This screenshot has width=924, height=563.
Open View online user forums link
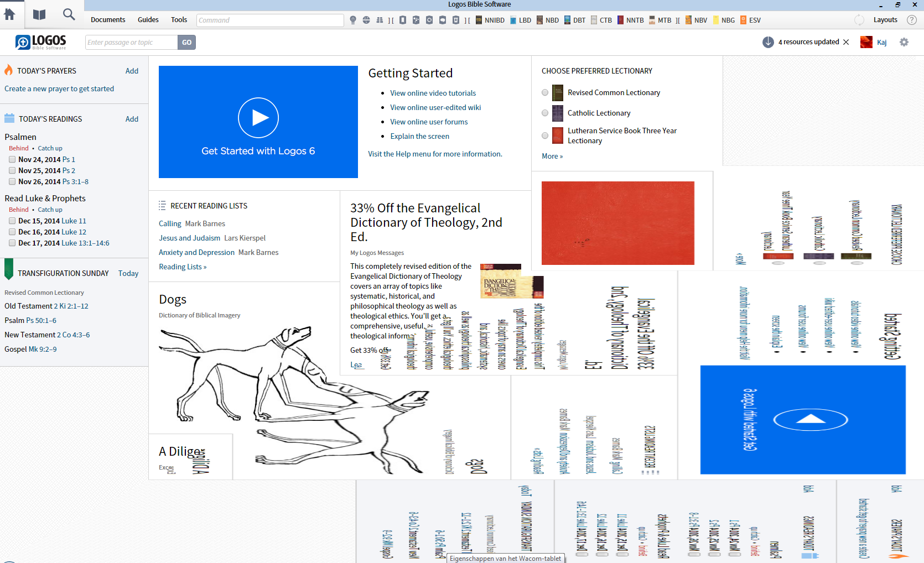coord(429,122)
